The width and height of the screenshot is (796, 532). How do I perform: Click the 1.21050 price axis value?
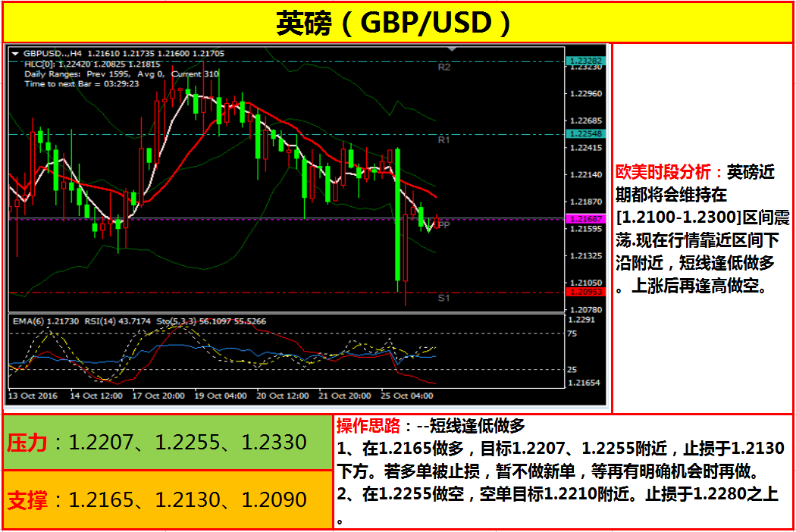pyautogui.click(x=586, y=283)
